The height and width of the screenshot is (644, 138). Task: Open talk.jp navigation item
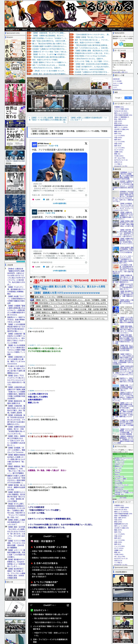pyautogui.click(x=121, y=30)
